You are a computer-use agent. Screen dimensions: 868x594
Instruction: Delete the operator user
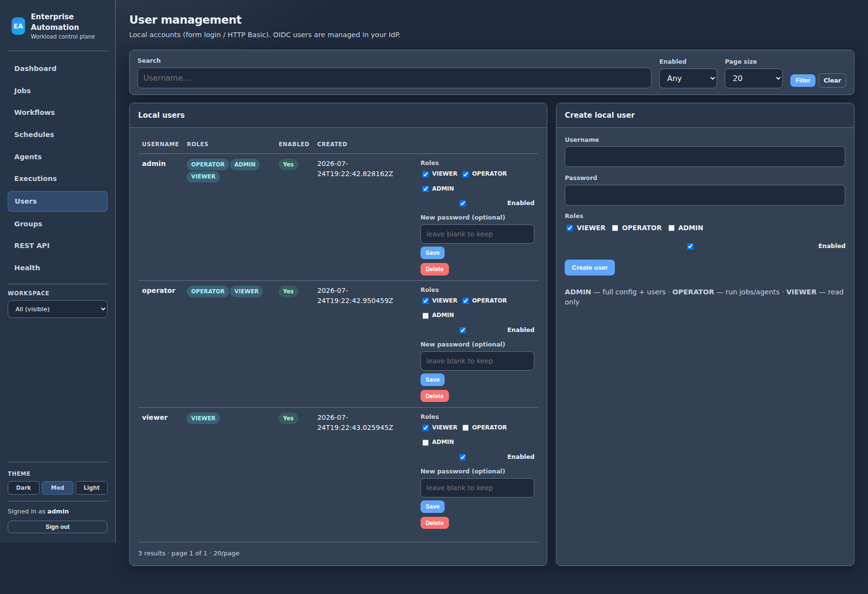434,396
